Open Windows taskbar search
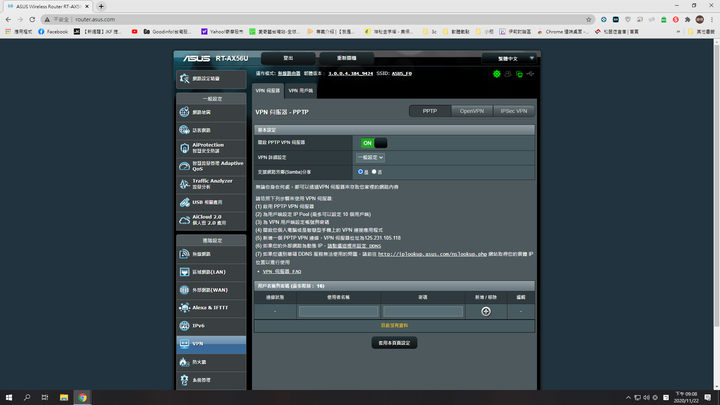Image resolution: width=720 pixels, height=405 pixels. pos(27,397)
